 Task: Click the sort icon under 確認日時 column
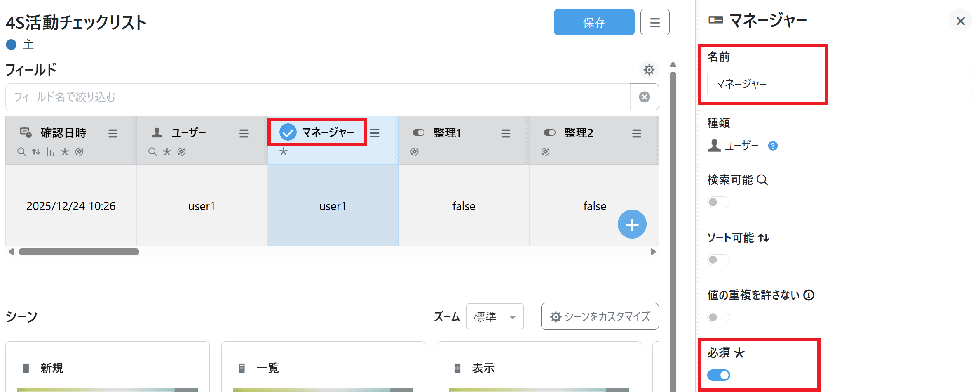[x=36, y=152]
